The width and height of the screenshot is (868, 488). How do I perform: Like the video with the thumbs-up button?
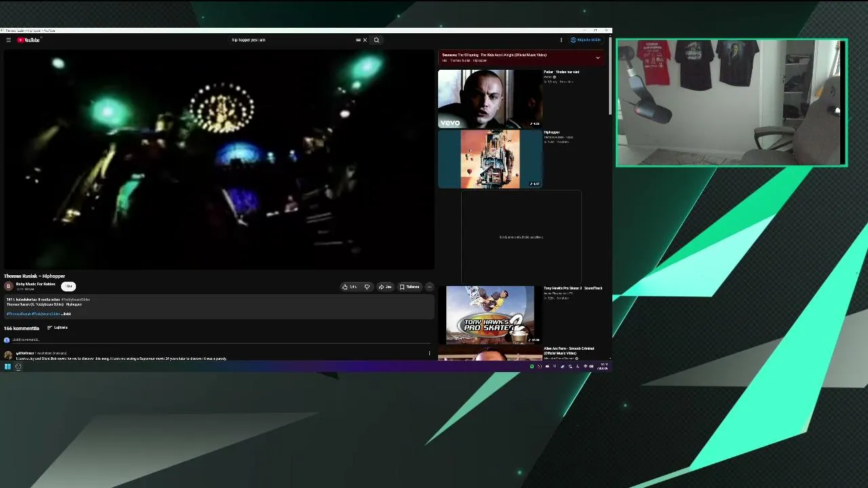pos(350,287)
